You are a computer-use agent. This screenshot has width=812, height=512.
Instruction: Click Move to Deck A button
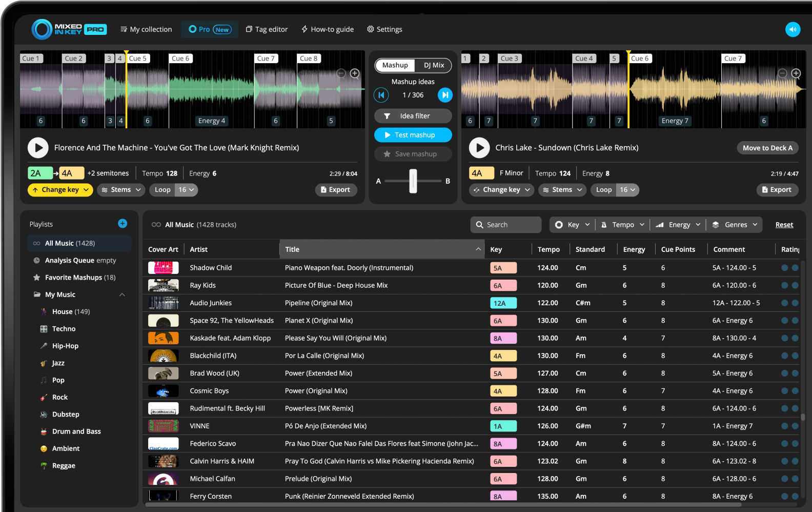[x=767, y=148]
